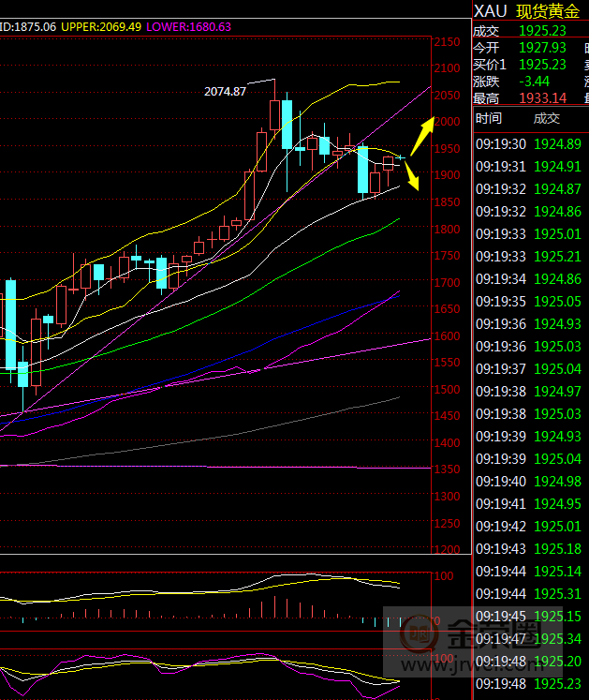Click the 时间 column header

(x=488, y=118)
